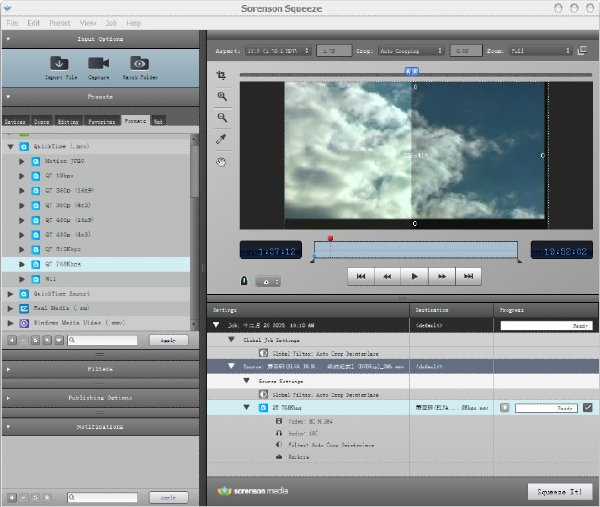Viewport: 600px width, 507px height.
Task: Select the Crop tool in preview toolbar
Action: pyautogui.click(x=222, y=75)
